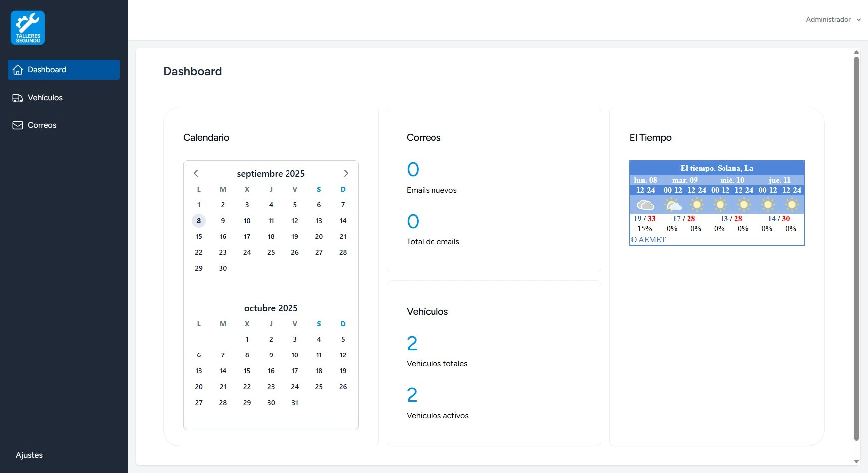This screenshot has width=868, height=473.
Task: Click the 14 / 30 temperature text
Action: pyautogui.click(x=779, y=219)
